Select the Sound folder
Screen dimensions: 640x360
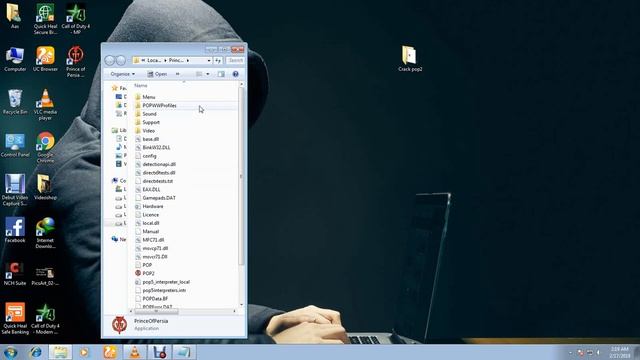pyautogui.click(x=146, y=114)
